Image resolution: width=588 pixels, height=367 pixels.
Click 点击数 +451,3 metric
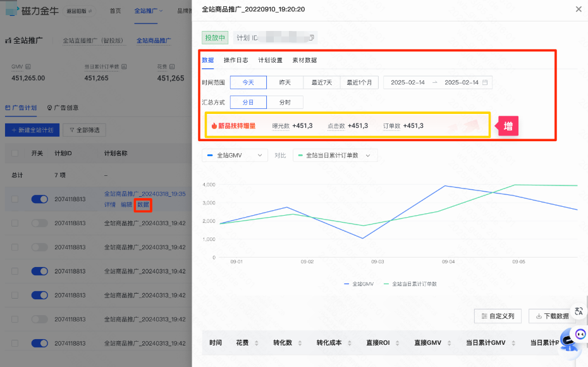tap(348, 126)
